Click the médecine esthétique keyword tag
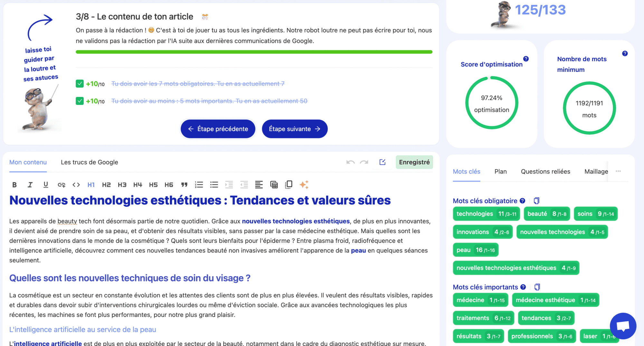The image size is (644, 346). (x=555, y=300)
